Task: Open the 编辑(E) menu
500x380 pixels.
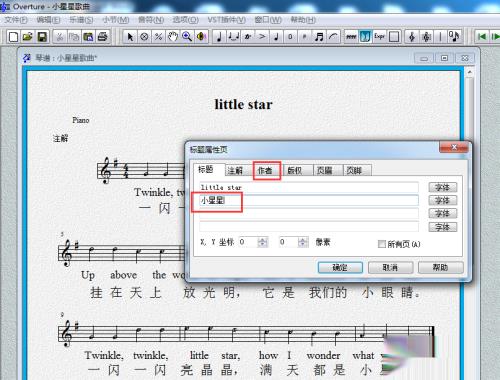Action: (x=48, y=20)
